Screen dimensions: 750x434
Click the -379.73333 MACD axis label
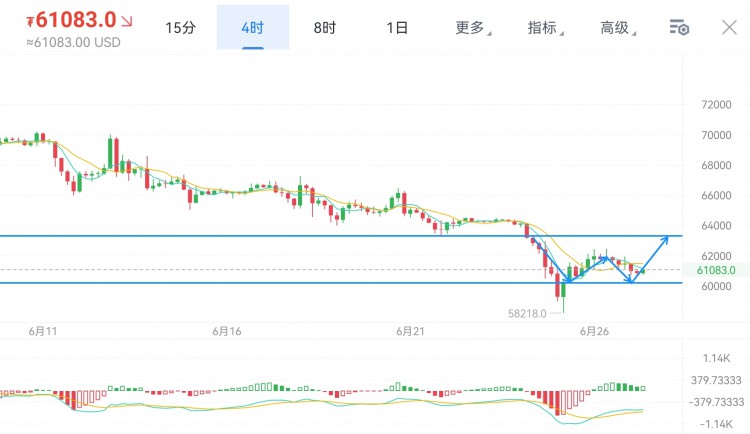pos(716,402)
